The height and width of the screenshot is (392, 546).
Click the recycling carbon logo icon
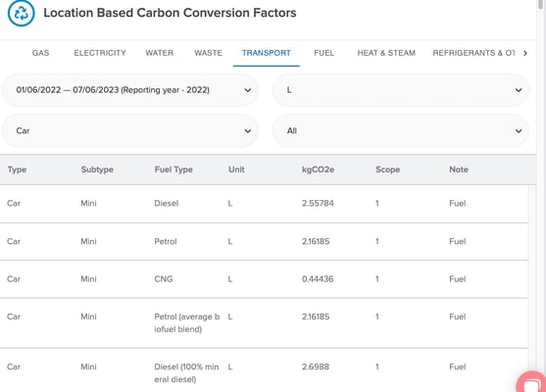[21, 13]
